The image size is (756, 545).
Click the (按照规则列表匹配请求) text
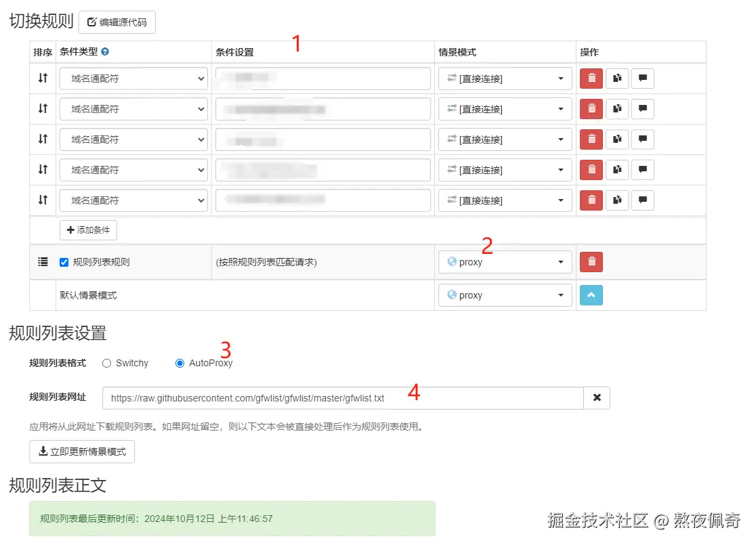(266, 262)
